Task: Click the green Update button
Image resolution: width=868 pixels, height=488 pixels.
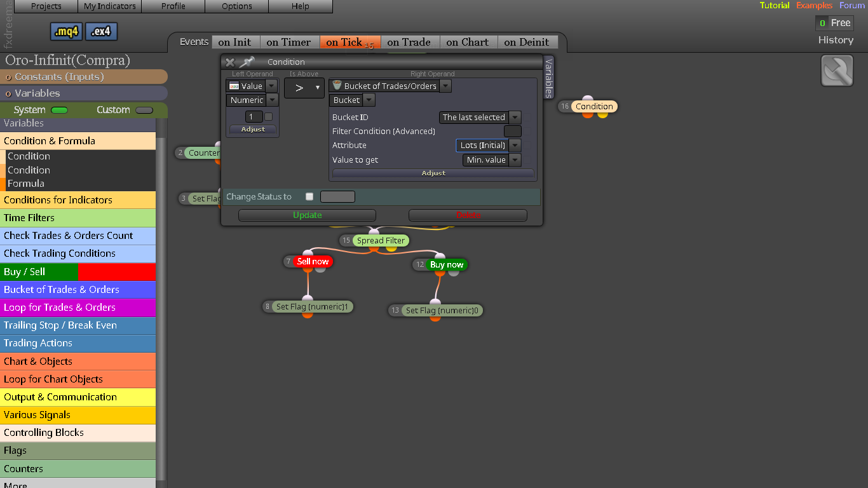Action: pyautogui.click(x=307, y=215)
